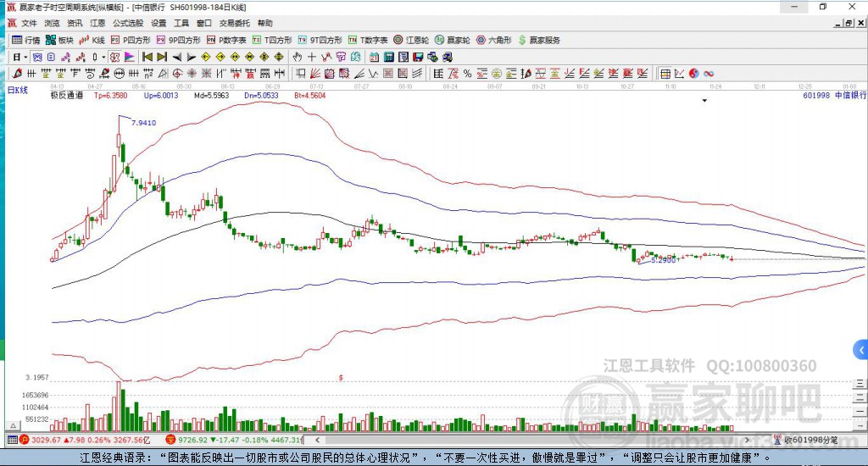Open the 文件 menu
The image size is (868, 466).
29,23
